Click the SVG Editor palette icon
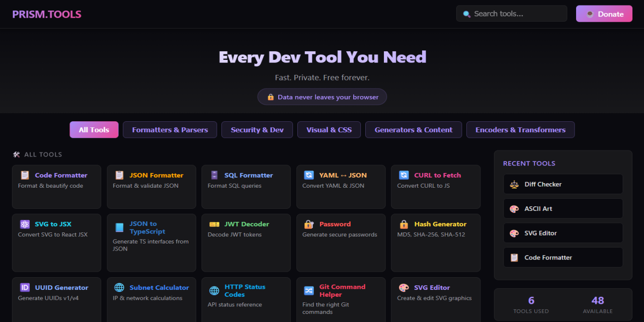 [404, 287]
